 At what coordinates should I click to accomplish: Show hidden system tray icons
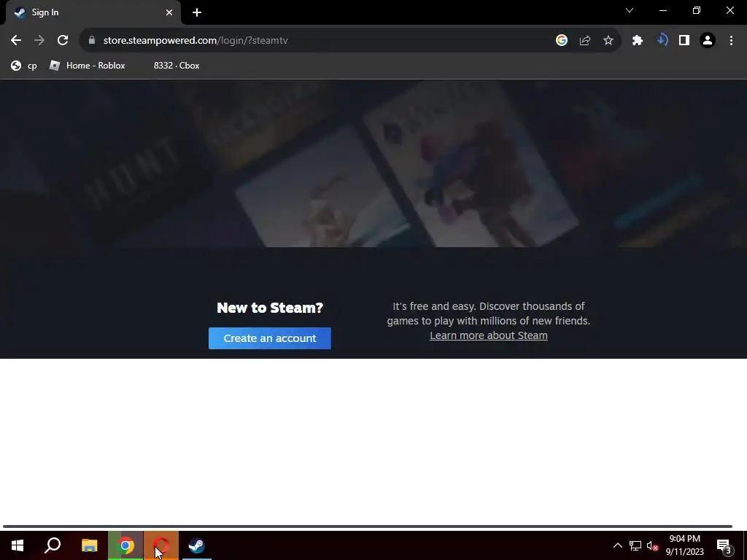point(617,545)
